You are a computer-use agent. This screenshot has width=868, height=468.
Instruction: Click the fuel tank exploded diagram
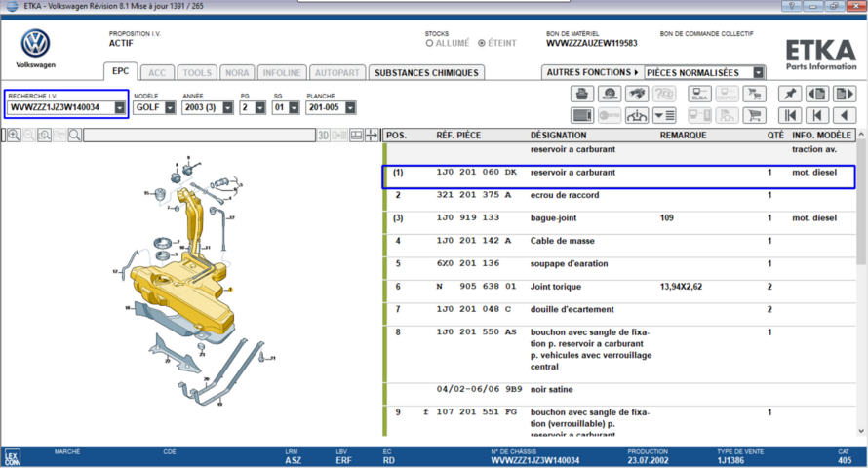click(195, 282)
